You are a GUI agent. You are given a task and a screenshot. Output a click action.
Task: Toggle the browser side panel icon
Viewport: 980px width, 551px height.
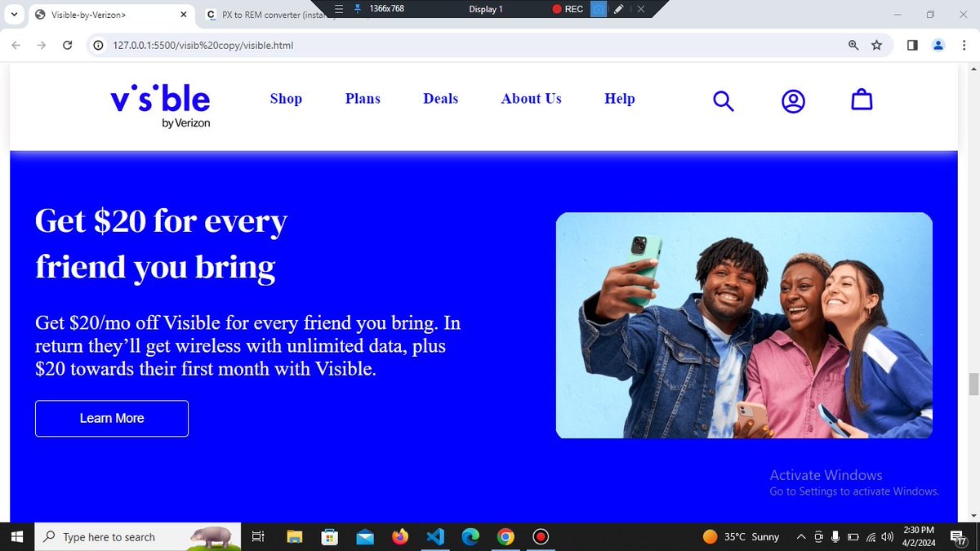coord(912,46)
